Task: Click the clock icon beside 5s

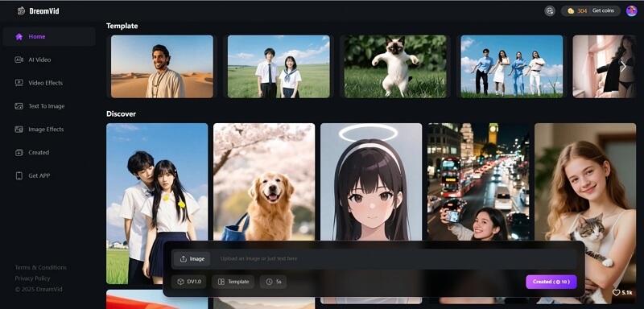Action: point(270,282)
